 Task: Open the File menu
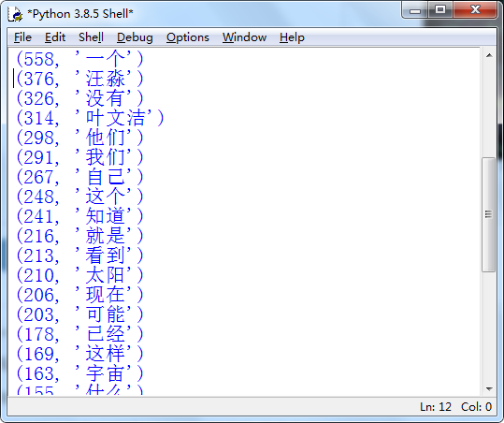point(22,37)
